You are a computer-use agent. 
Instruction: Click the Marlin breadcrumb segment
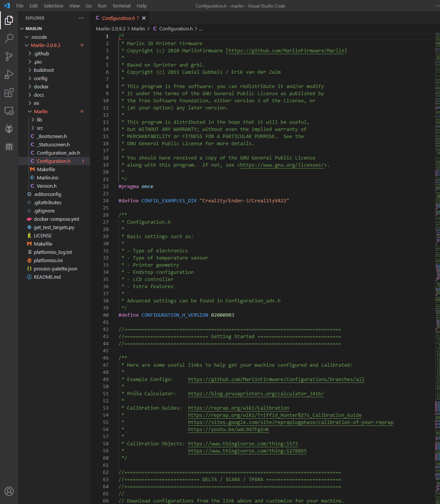point(138,29)
